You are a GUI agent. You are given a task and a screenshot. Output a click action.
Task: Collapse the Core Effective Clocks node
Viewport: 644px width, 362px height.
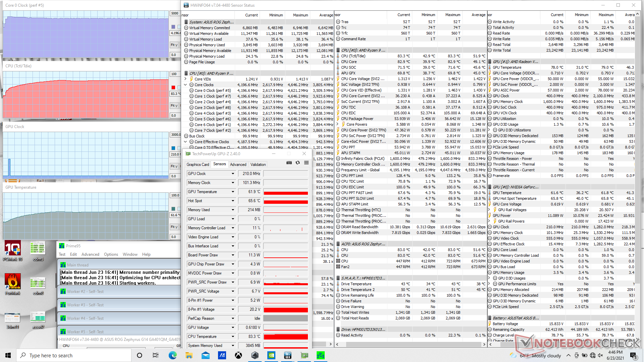coord(185,142)
